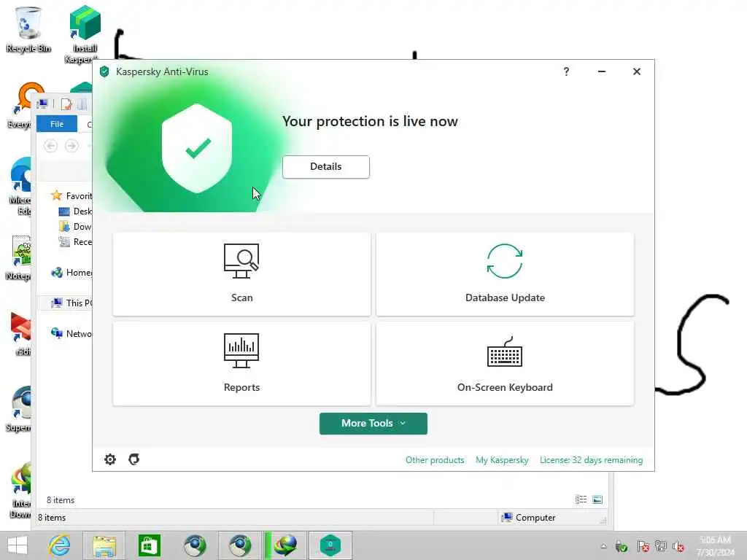Open File Explorer from taskbar
This screenshot has width=747, height=560.
pyautogui.click(x=104, y=545)
